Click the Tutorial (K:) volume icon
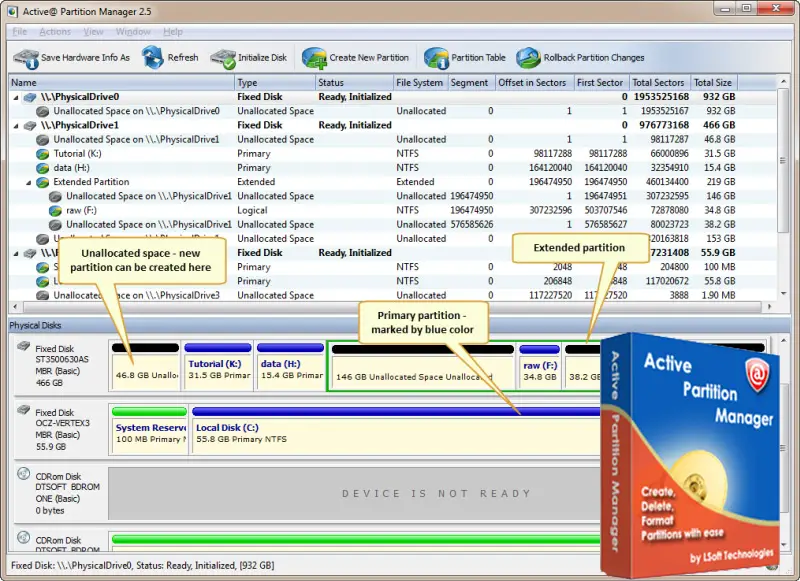 click(43, 154)
